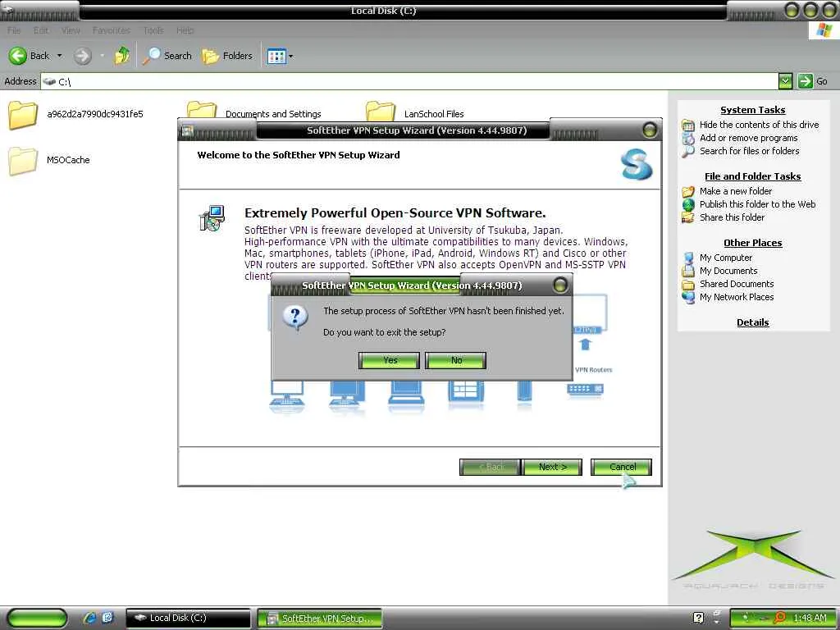840x630 pixels.
Task: Select the a962d2a7990dc9431fe5 folder
Action: [76, 115]
